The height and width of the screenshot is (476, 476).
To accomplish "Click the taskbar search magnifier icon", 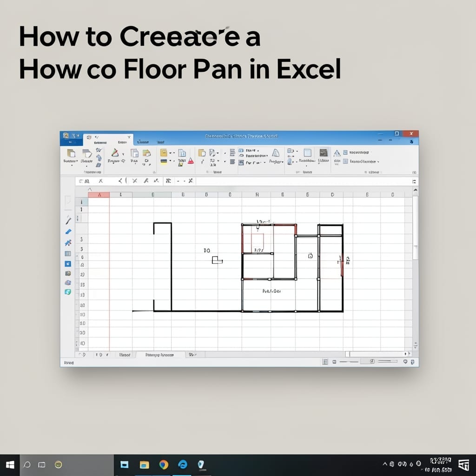I will coord(27,465).
